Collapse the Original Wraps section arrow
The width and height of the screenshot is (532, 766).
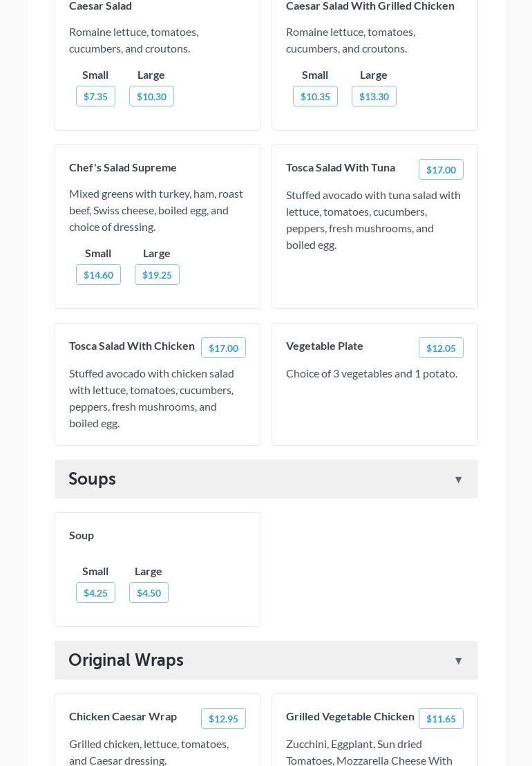pyautogui.click(x=458, y=661)
